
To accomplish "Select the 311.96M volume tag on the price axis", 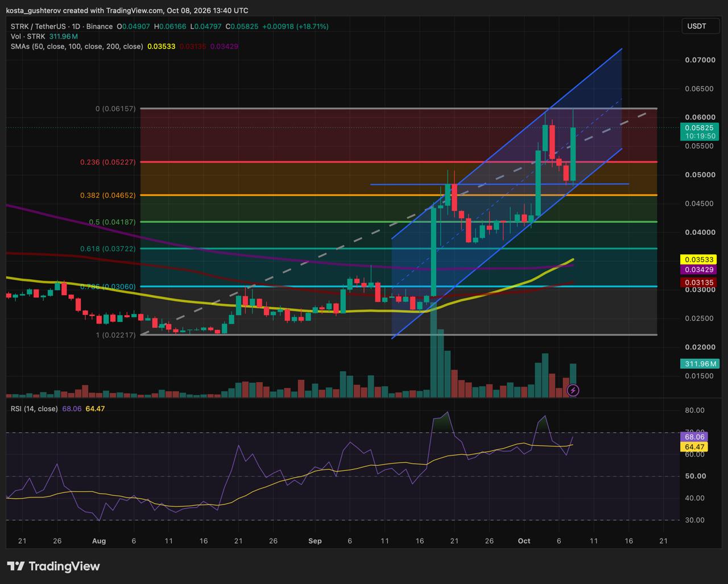I will coord(700,364).
